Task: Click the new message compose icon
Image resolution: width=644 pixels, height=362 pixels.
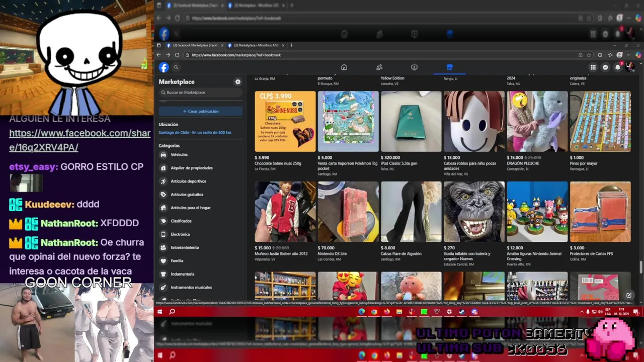Action: click(629, 295)
